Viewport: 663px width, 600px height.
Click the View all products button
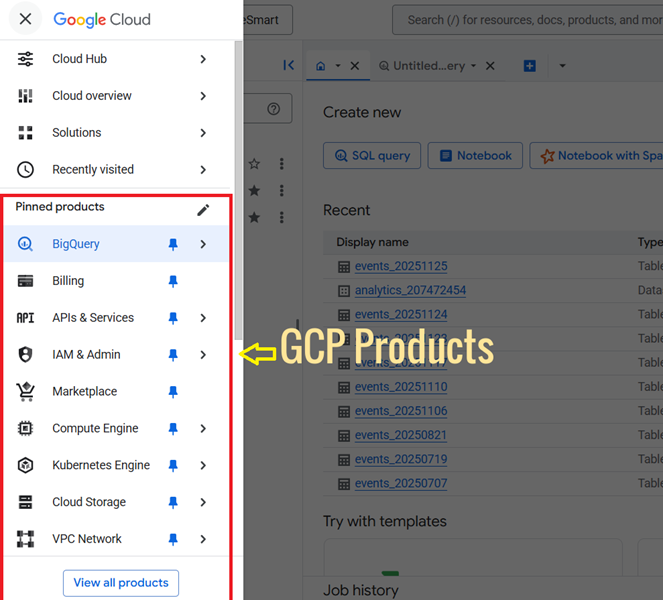coord(121,583)
